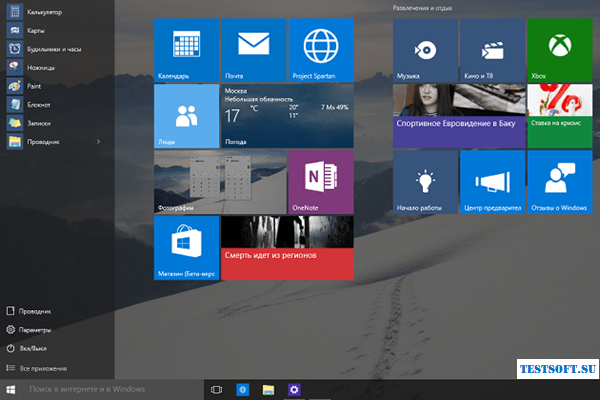Viewport: 600px width, 400px height.
Task: Open the Магазин store tile
Action: (x=186, y=248)
